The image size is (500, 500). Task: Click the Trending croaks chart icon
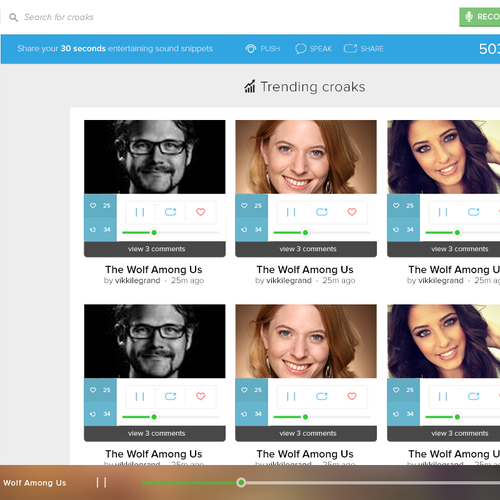[x=250, y=87]
